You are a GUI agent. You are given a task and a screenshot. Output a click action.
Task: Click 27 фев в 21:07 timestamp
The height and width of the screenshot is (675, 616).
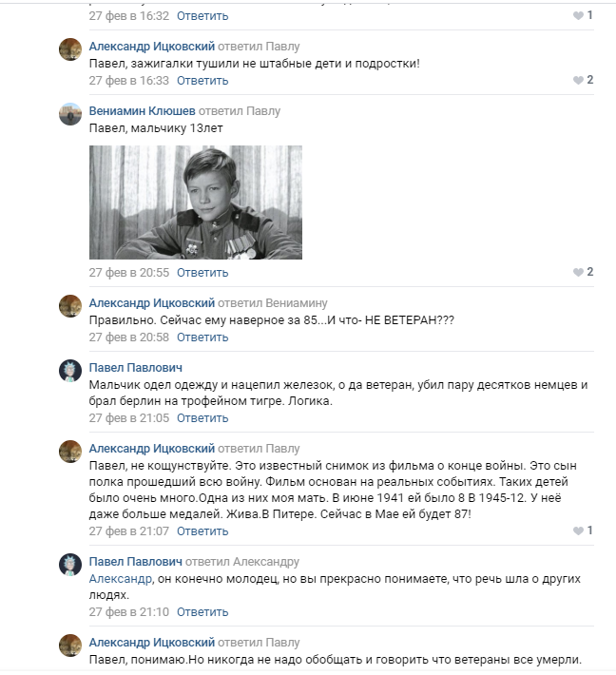128,531
